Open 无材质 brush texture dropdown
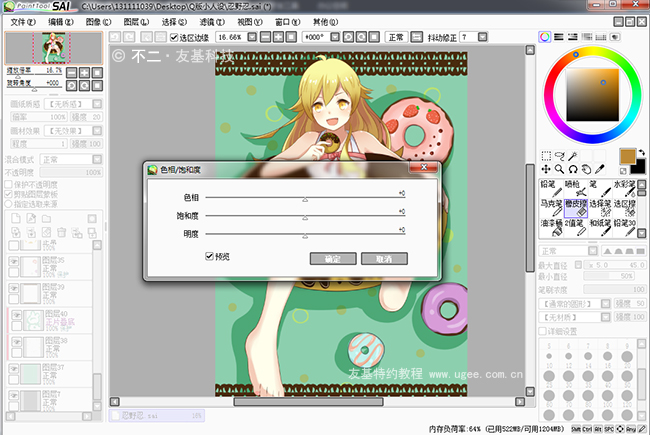This screenshot has width=650, height=435. click(x=605, y=317)
